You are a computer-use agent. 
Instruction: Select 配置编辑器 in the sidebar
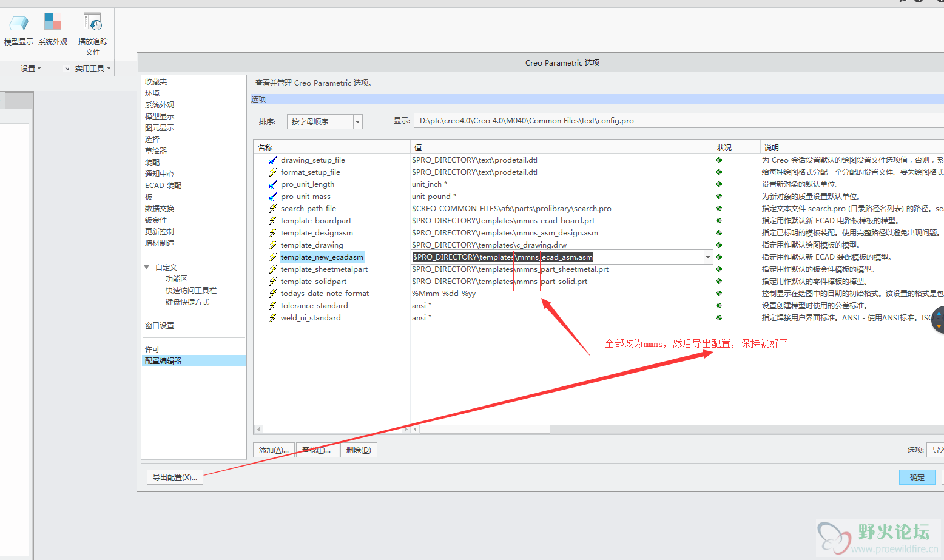(x=194, y=361)
